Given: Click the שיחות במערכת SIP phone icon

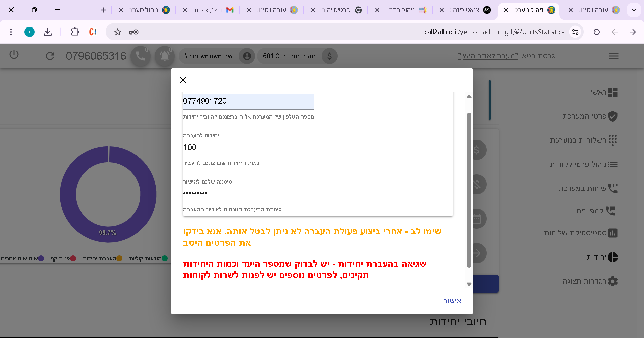Looking at the screenshot, I should pyautogui.click(x=613, y=188).
